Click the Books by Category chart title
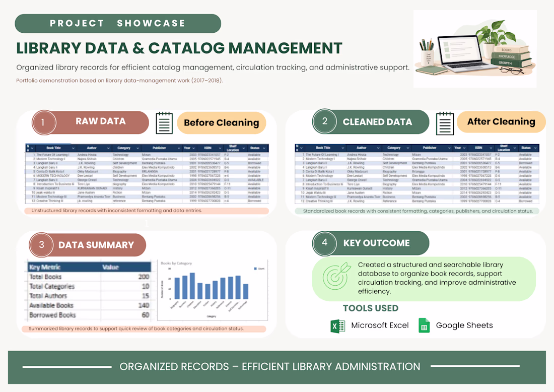This screenshot has height=392, width=554. pyautogui.click(x=176, y=264)
